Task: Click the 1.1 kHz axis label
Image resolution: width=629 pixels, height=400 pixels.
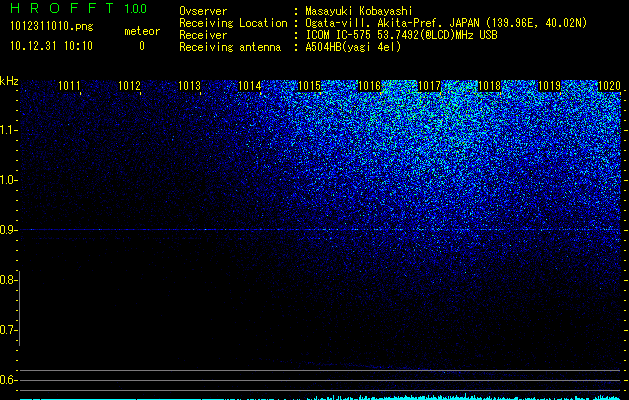Action: tap(8, 130)
